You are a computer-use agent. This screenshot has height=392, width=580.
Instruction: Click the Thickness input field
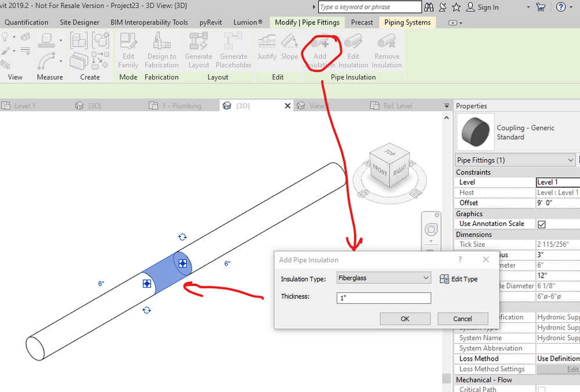click(x=384, y=298)
